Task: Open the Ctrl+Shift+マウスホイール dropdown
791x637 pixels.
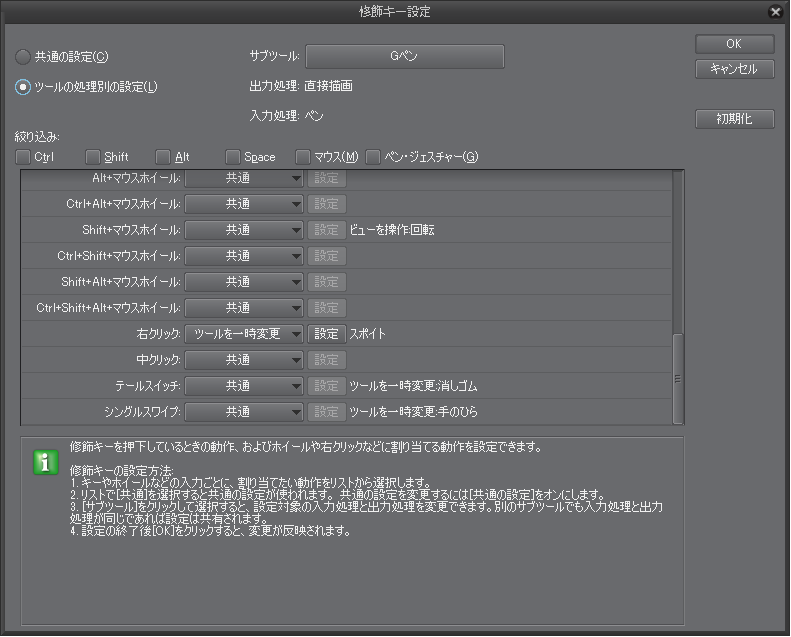Action: click(x=244, y=256)
